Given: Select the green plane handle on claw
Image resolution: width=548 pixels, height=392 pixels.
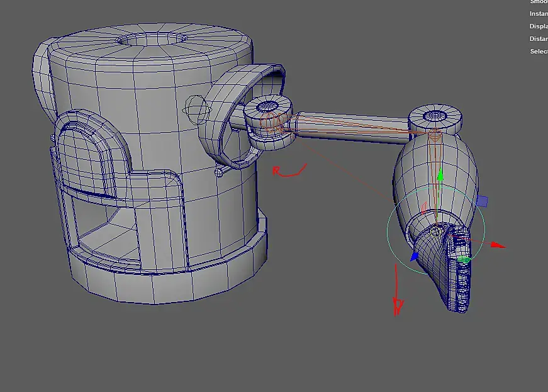Looking at the screenshot, I should coord(464,259).
